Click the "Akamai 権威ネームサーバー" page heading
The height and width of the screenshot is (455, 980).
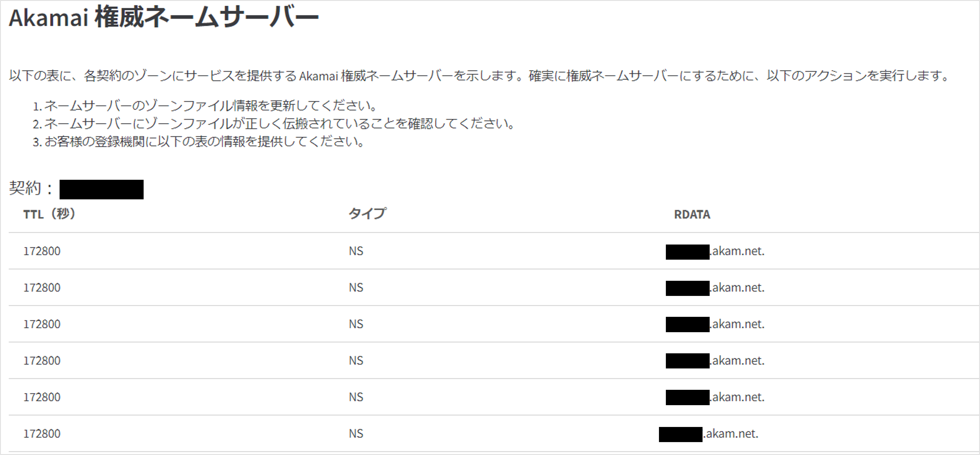164,18
